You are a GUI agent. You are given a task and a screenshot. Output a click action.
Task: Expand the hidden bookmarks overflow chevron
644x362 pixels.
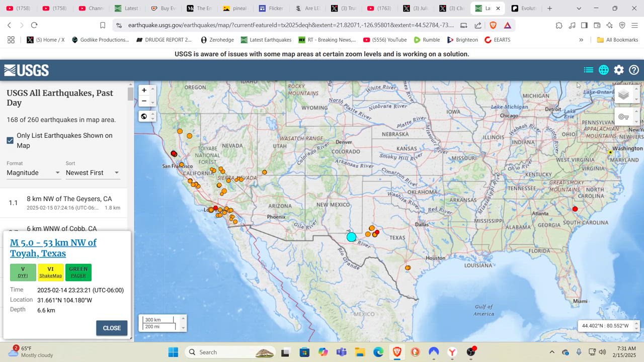click(x=581, y=40)
